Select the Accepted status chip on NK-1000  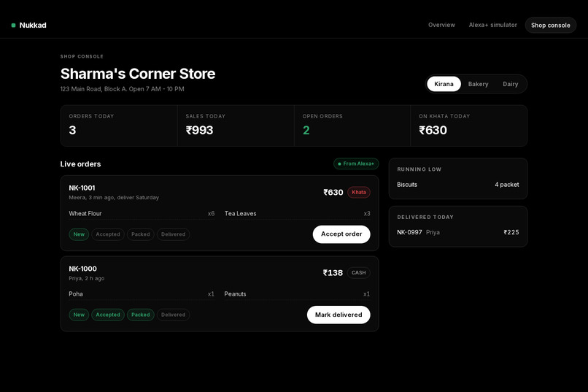(x=108, y=315)
